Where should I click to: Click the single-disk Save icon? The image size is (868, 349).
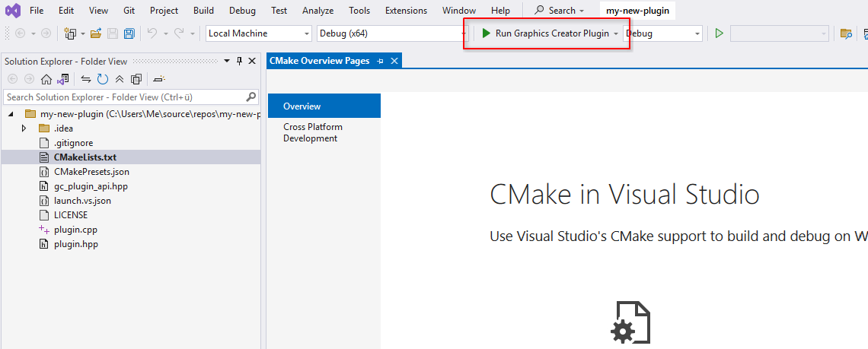[x=113, y=33]
